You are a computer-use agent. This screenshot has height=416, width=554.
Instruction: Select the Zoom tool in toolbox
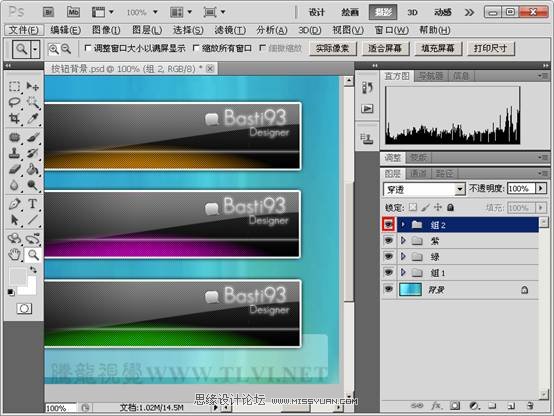(x=33, y=254)
